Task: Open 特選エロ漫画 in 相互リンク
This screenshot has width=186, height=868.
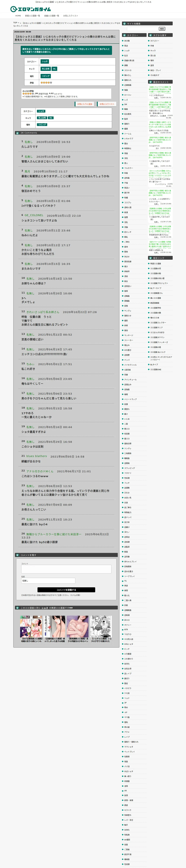Action: click(156, 263)
